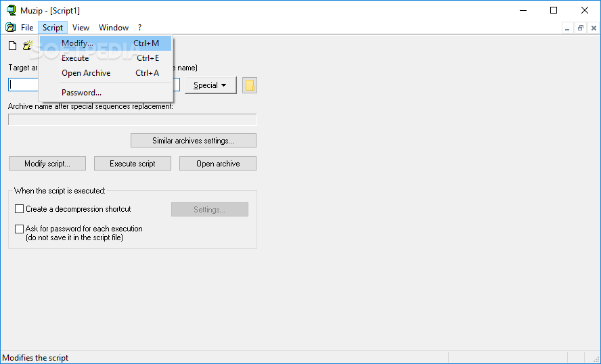Select Password... menu entry

point(106,93)
